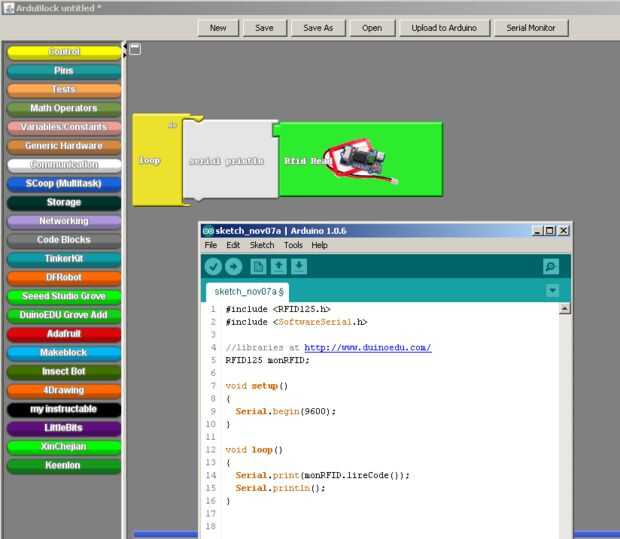Follow the duinoedu.com link in code
The height and width of the screenshot is (539, 620).
pyautogui.click(x=368, y=348)
